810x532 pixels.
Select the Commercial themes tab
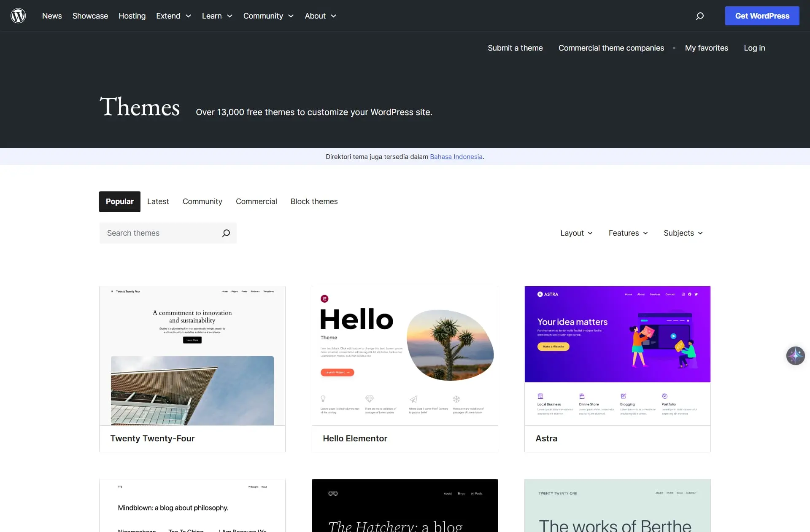point(256,202)
